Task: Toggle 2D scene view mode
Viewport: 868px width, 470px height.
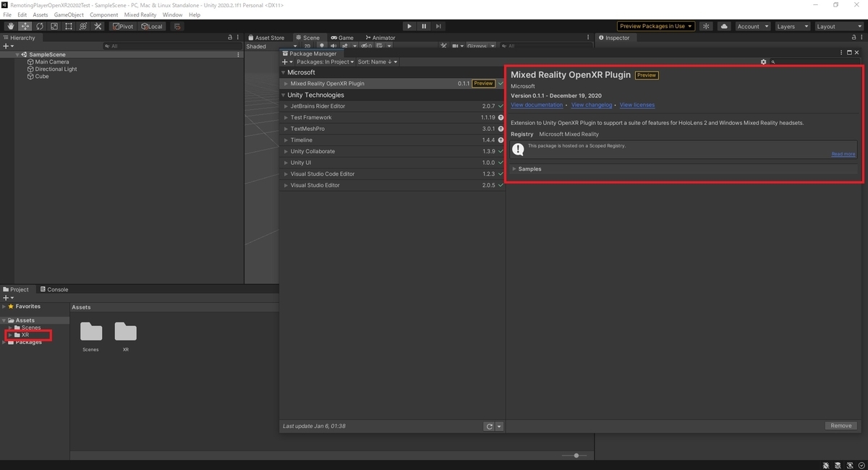Action: point(307,46)
